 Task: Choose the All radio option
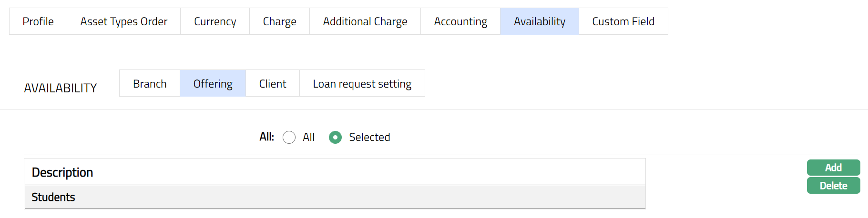click(289, 138)
